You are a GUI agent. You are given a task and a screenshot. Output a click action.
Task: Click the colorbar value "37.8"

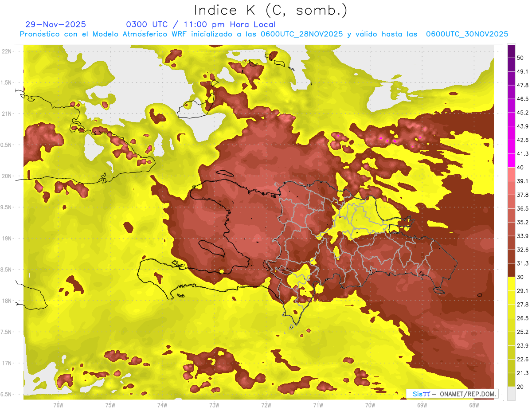pyautogui.click(x=522, y=195)
